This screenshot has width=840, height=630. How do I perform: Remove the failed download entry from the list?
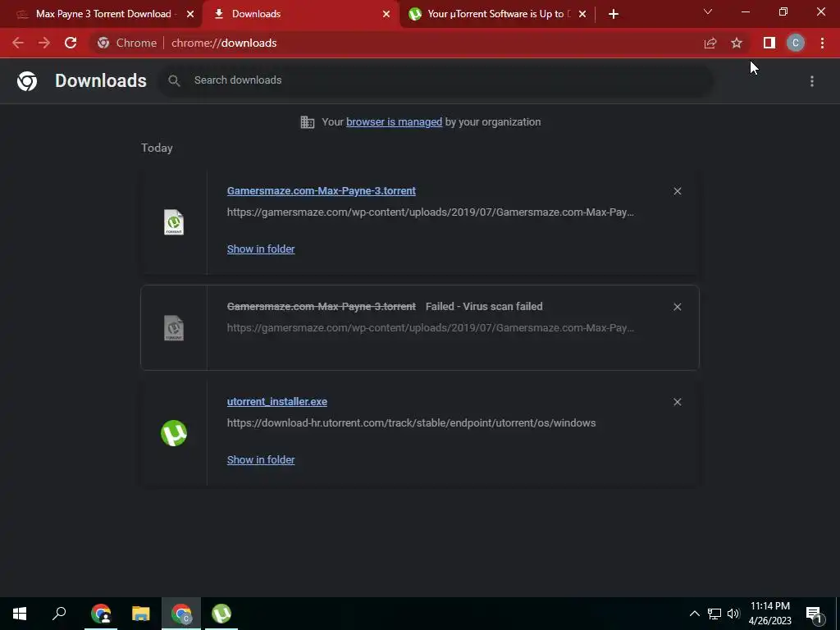click(x=677, y=307)
